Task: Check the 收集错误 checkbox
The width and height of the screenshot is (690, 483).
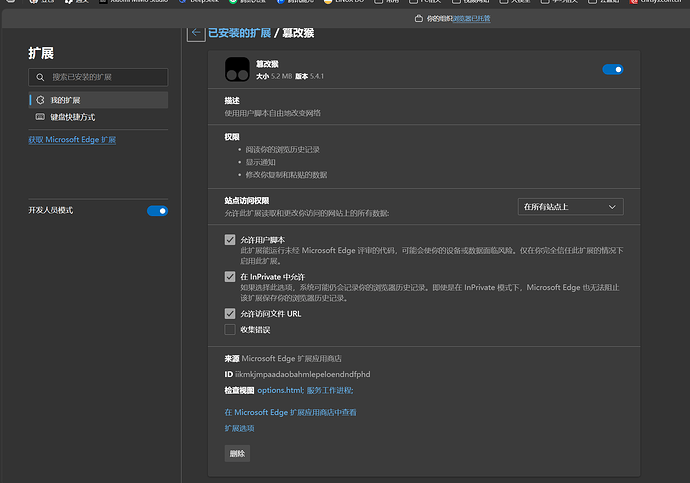Action: click(x=230, y=329)
